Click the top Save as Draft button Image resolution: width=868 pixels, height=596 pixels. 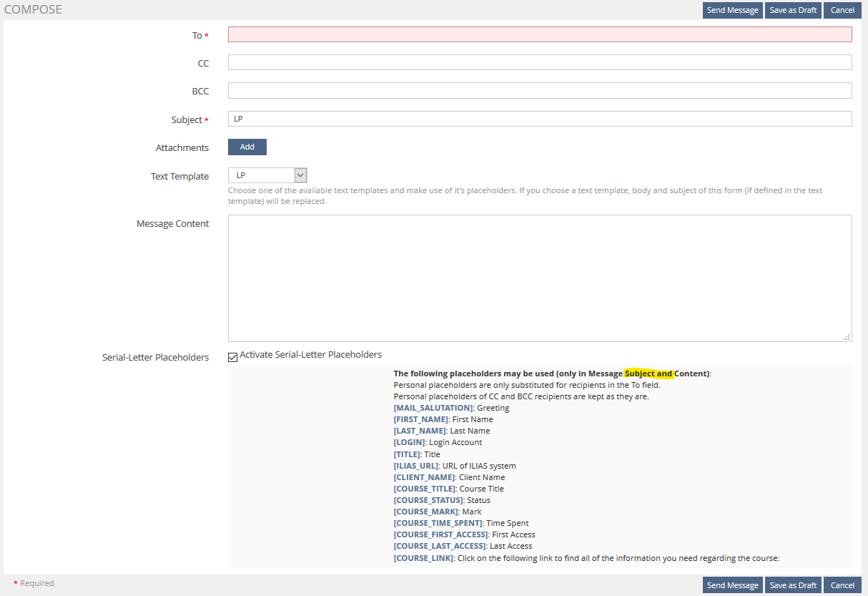(793, 10)
